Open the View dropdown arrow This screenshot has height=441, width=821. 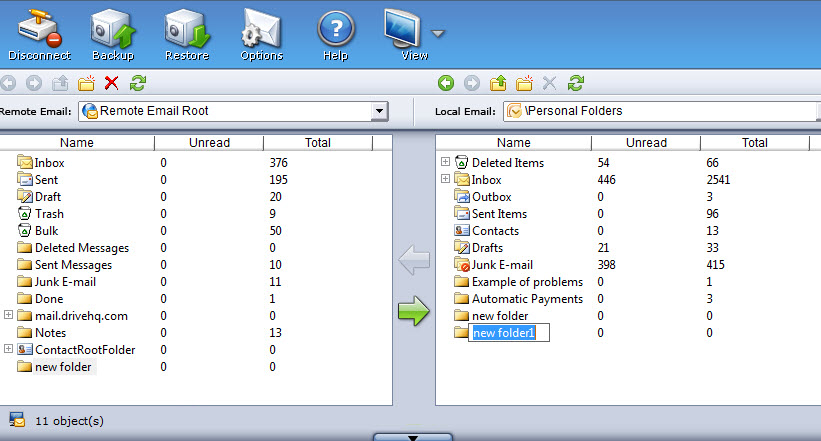(x=438, y=33)
